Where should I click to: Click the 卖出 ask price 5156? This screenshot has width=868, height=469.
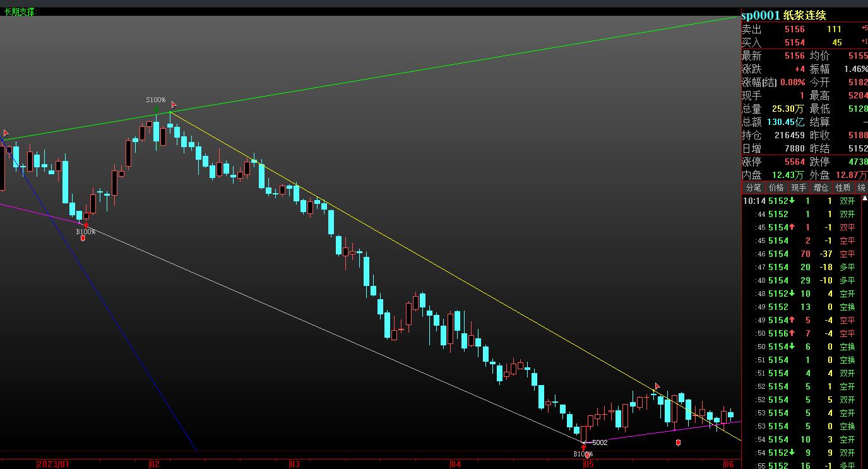click(x=795, y=29)
